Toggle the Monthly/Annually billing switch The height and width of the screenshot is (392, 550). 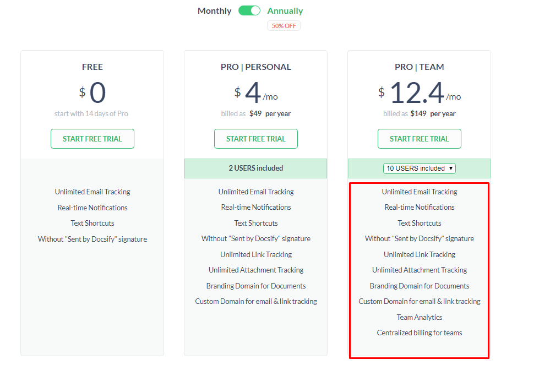pos(249,11)
